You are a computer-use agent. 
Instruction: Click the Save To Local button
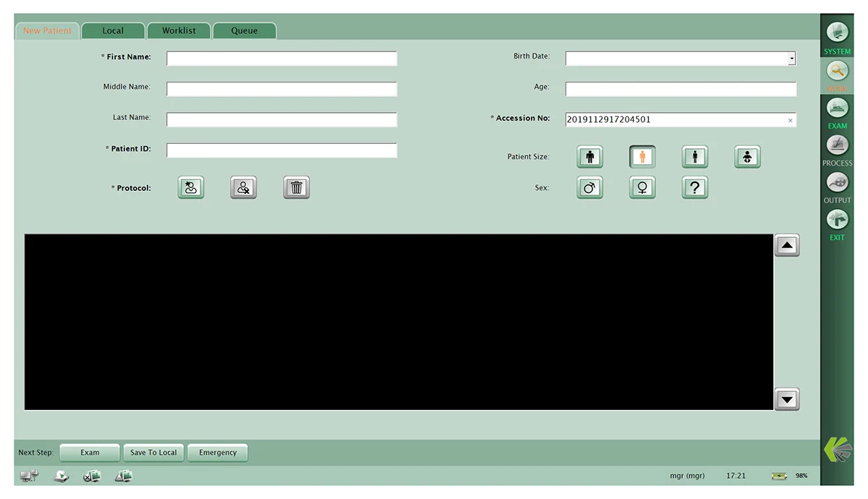[x=153, y=453]
